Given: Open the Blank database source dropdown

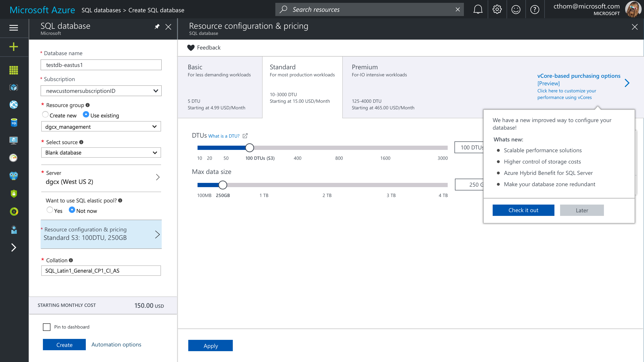Looking at the screenshot, I should tap(101, 152).
